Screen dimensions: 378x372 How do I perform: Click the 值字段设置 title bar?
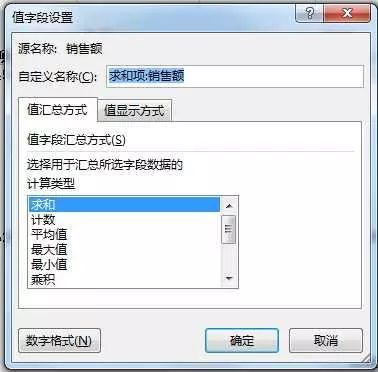coord(150,17)
